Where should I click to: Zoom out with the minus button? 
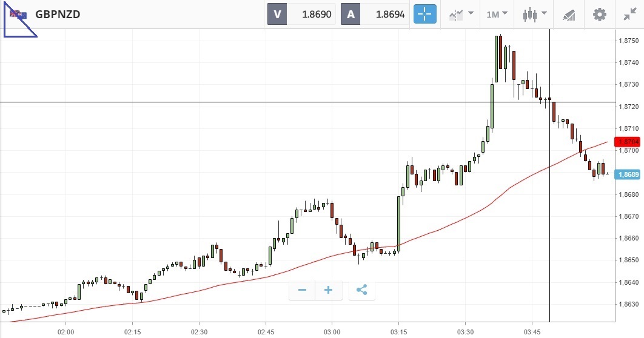[302, 290]
